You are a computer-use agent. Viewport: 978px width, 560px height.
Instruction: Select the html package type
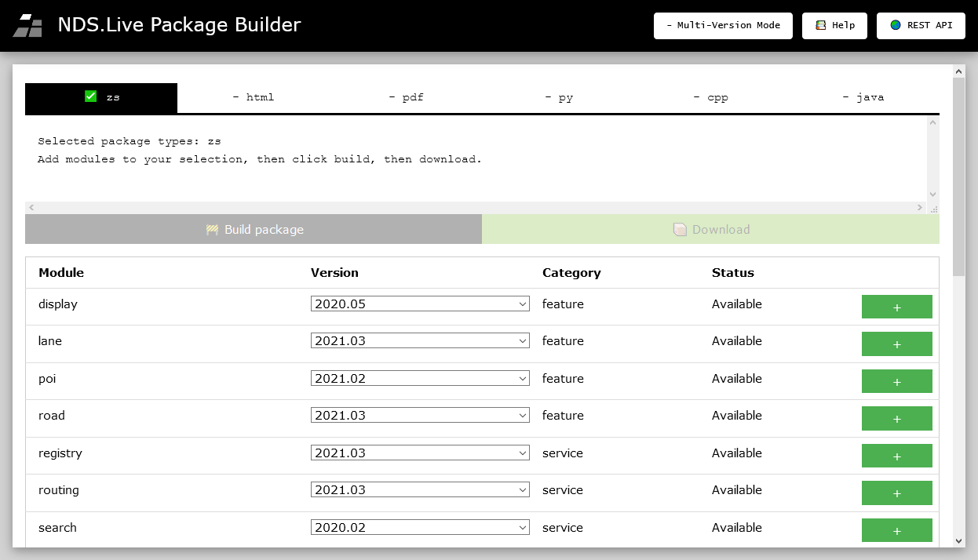[x=254, y=97]
